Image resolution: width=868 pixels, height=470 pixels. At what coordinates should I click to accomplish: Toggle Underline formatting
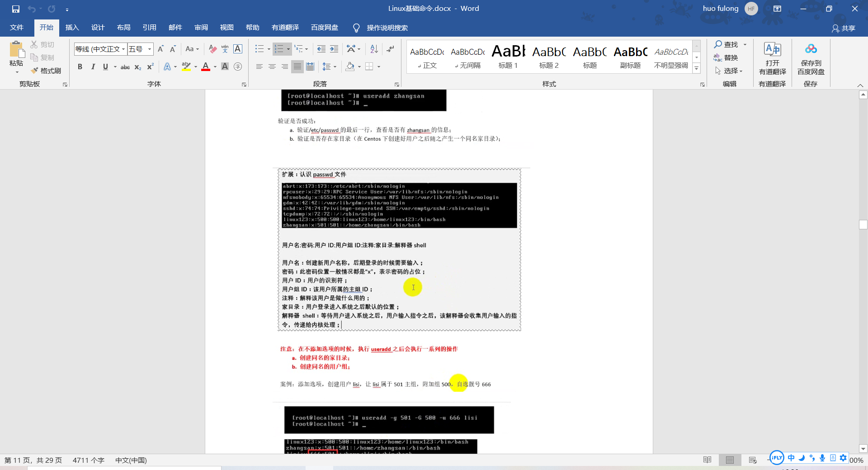[x=105, y=67]
